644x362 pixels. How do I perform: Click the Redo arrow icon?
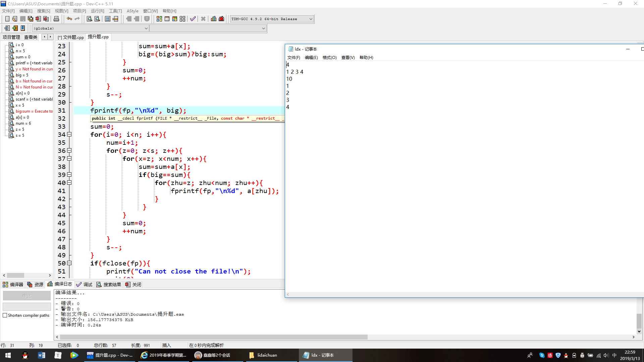[77, 19]
